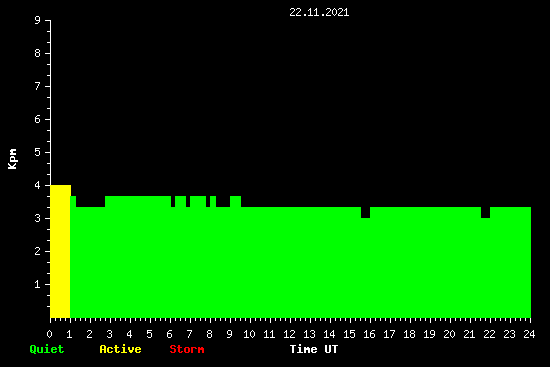Select the yellow Active legend label
Screen dimensions: 550x367
pyautogui.click(x=120, y=349)
